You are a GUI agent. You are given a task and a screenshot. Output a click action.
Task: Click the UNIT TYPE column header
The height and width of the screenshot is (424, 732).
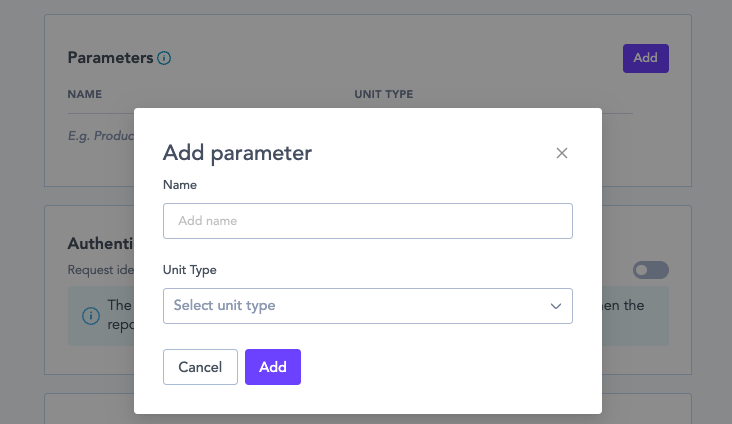click(383, 95)
